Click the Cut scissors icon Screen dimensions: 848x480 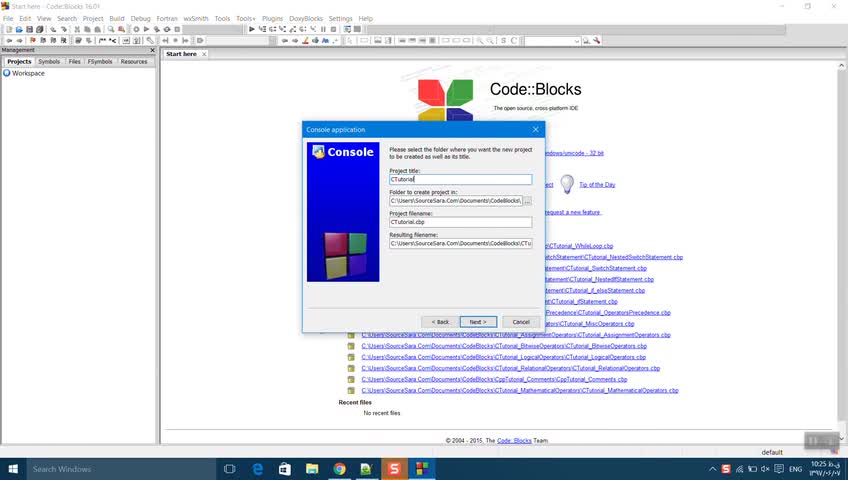click(x=77, y=29)
